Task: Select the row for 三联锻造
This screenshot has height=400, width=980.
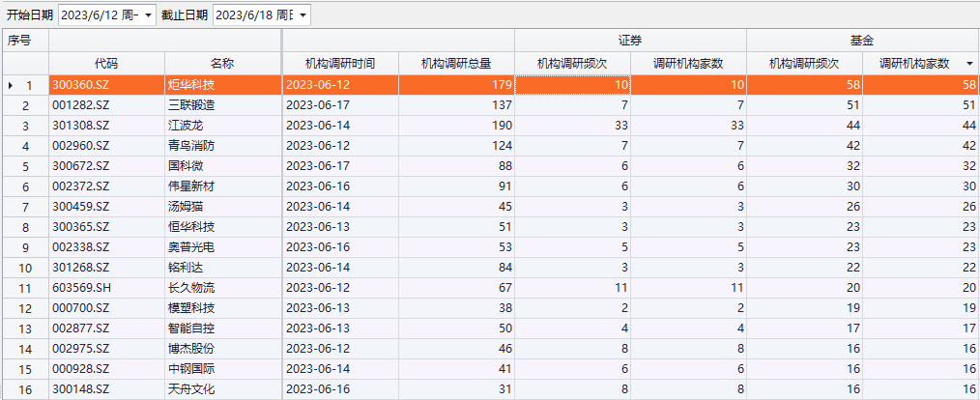Action: click(x=222, y=105)
